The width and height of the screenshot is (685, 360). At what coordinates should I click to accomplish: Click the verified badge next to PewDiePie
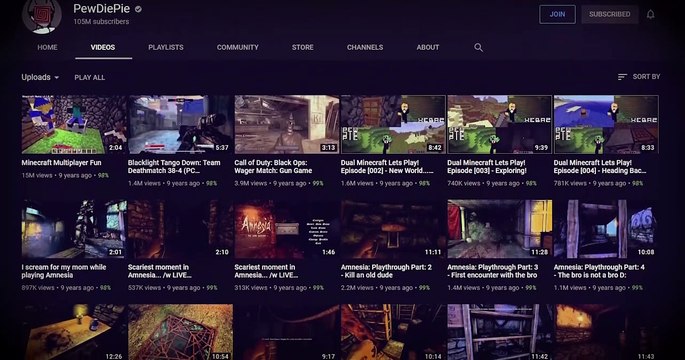pyautogui.click(x=138, y=9)
